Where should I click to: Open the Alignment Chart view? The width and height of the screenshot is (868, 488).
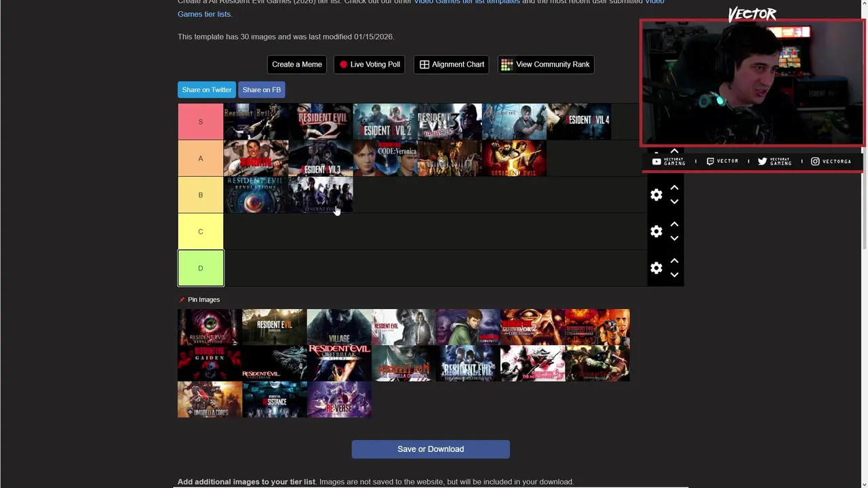pos(452,64)
